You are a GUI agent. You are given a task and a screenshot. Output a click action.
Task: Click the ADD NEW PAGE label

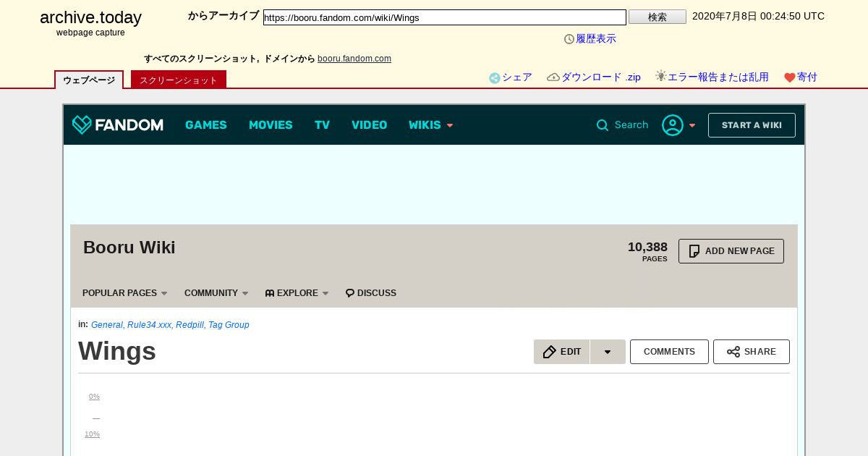pyautogui.click(x=740, y=251)
